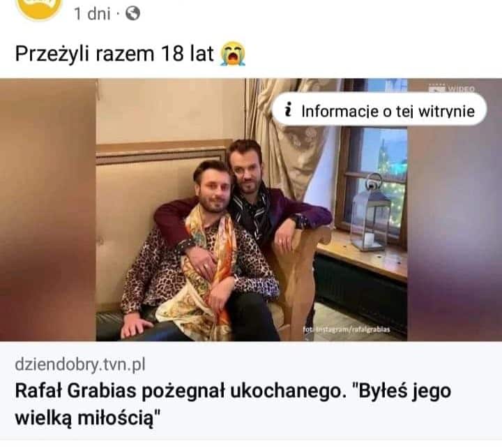Click the "fot. Instagram/rafalgrabias" photo credit
This screenshot has width=502, height=448.
347,329
